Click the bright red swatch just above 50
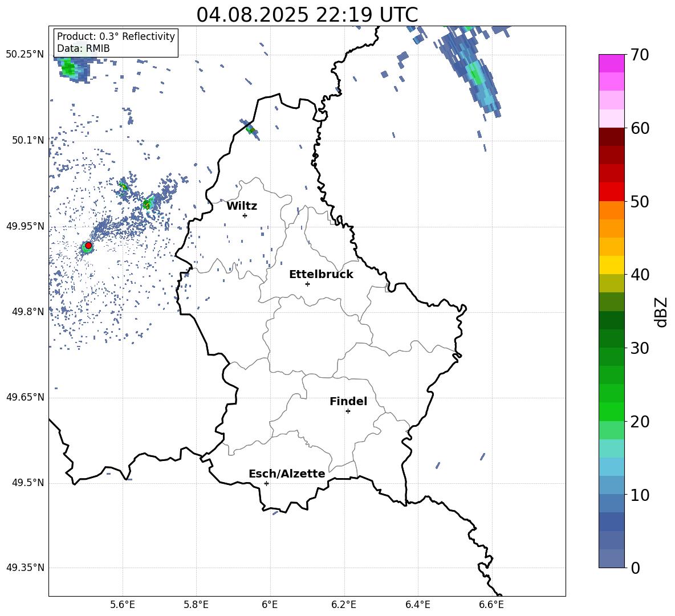 click(611, 192)
